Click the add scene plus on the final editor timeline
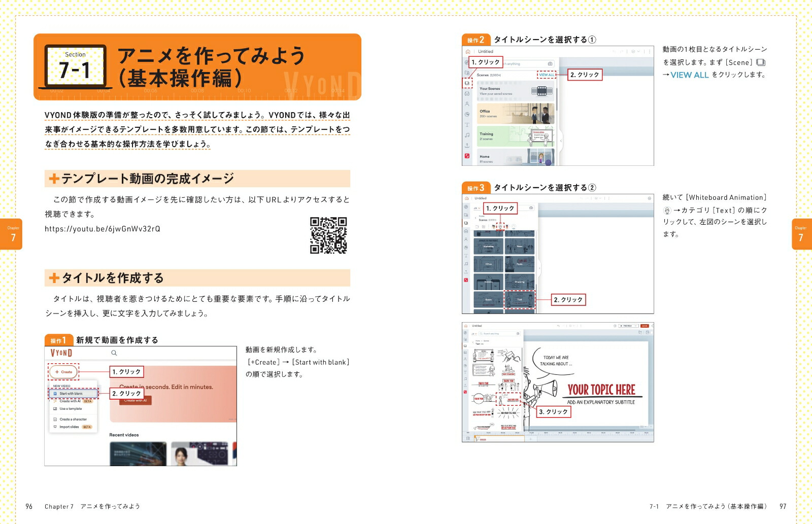This screenshot has height=524, width=812. click(x=530, y=439)
